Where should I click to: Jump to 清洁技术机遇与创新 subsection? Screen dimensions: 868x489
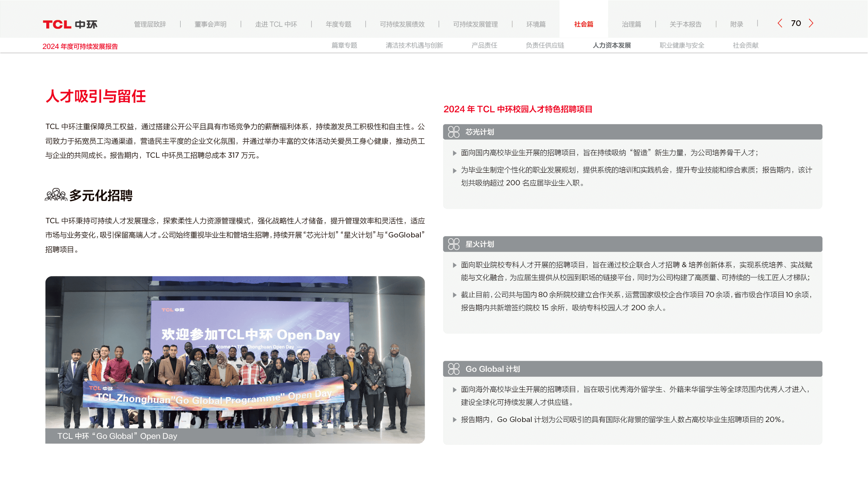coord(414,46)
